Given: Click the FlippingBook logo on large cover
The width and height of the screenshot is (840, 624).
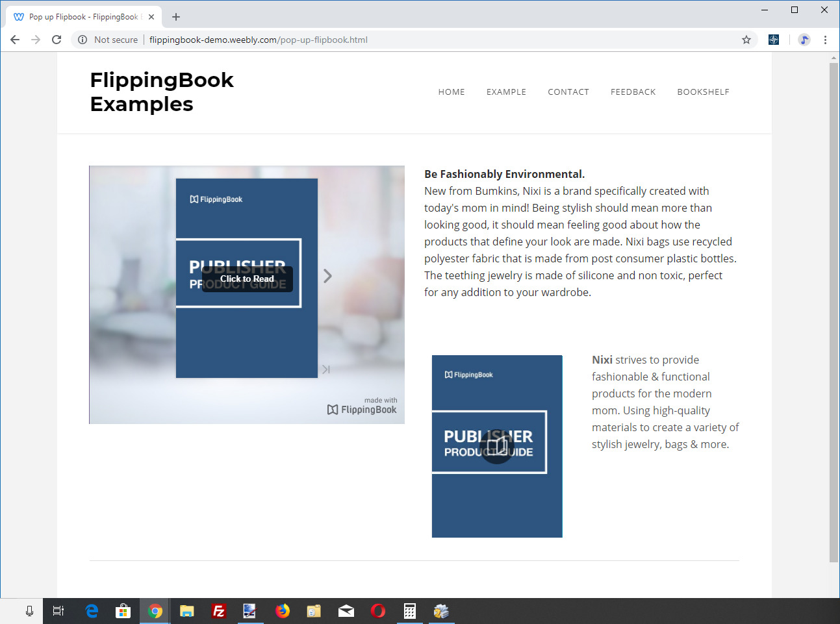Looking at the screenshot, I should pos(216,199).
